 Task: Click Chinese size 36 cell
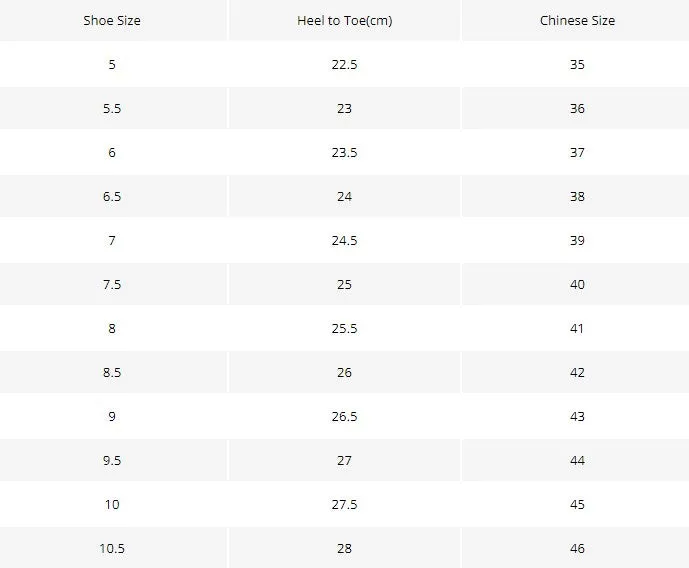(x=577, y=109)
